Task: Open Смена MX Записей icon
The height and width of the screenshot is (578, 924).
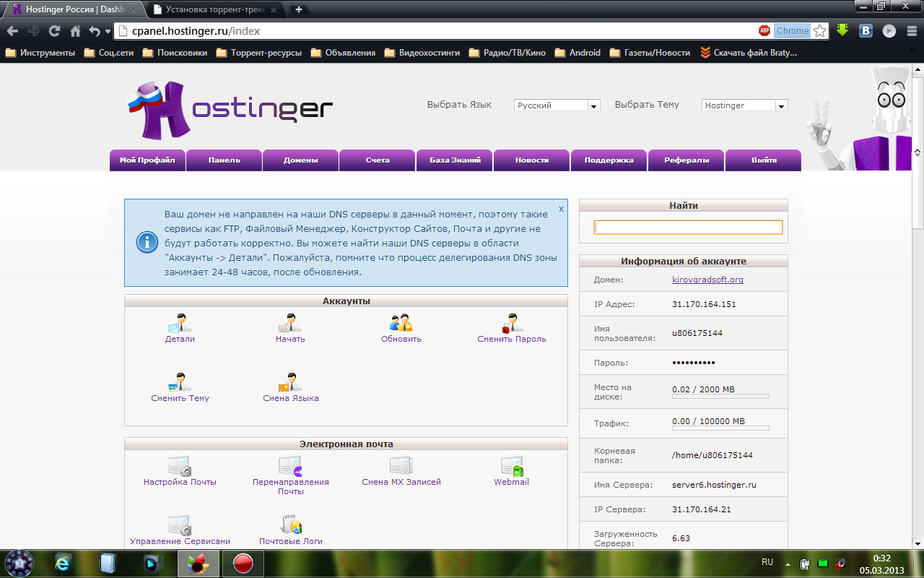Action: coord(401,466)
